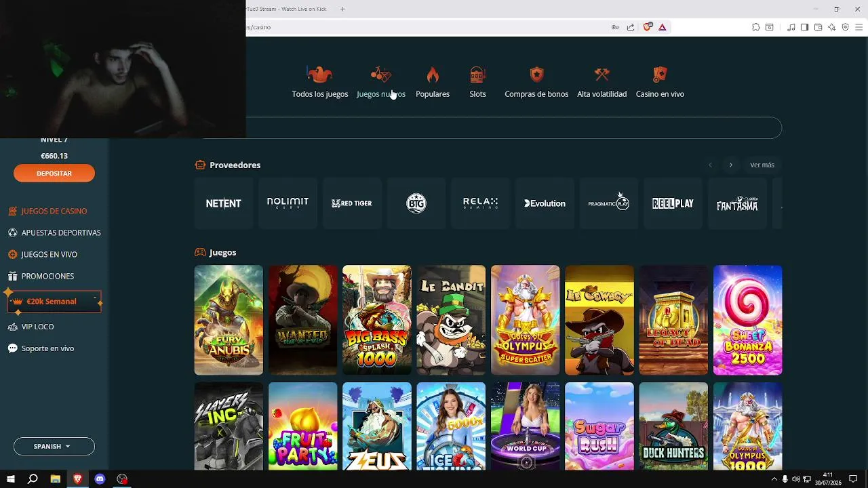Click Ver más for providers

(762, 165)
